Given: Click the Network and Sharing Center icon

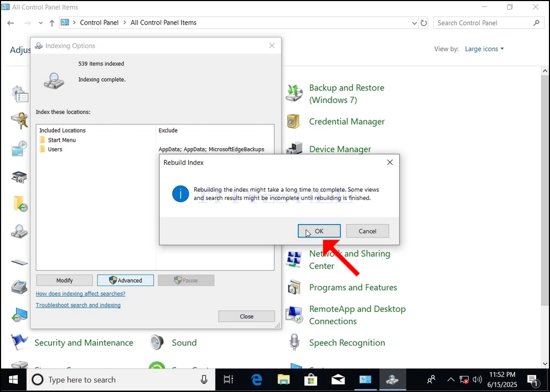Looking at the screenshot, I should click(294, 259).
